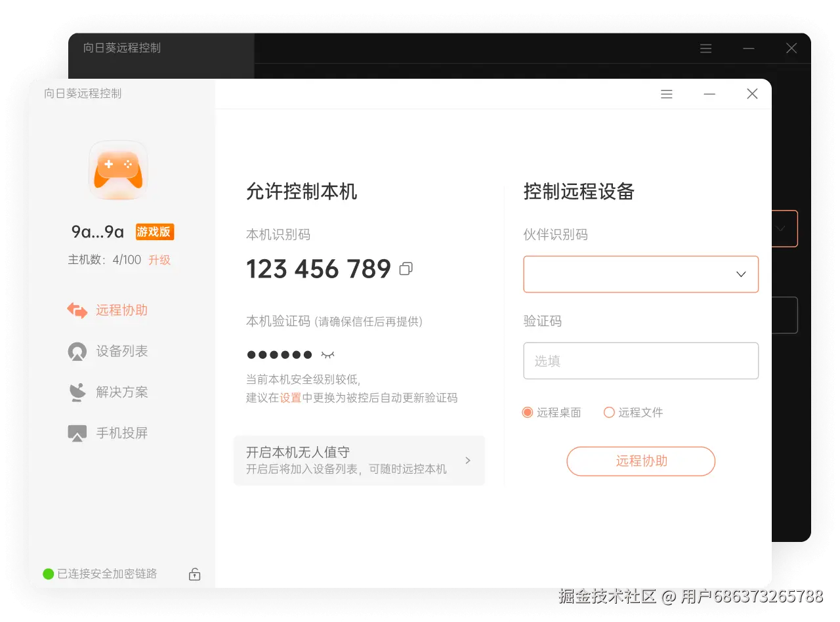Close the front white window
This screenshot has height=622, width=840.
point(752,94)
